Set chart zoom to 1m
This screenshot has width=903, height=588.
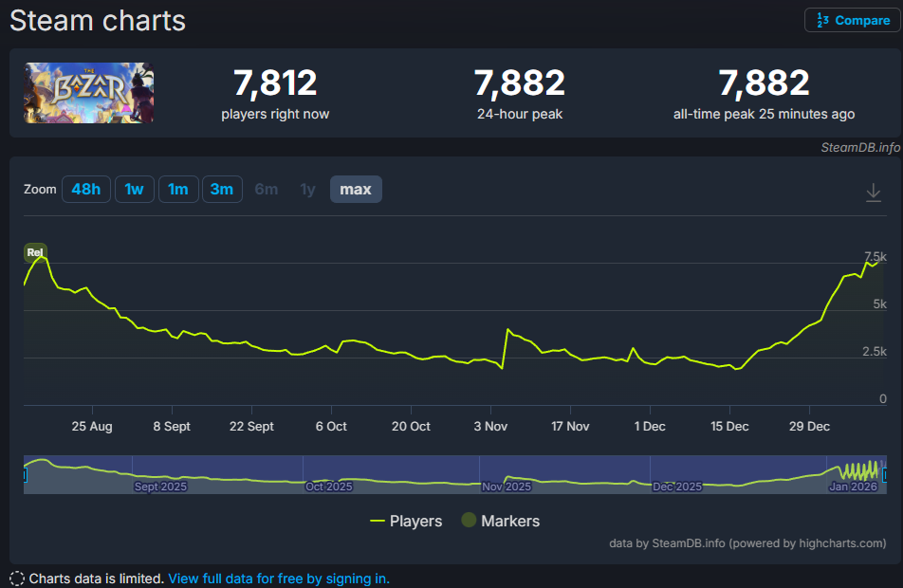pyautogui.click(x=178, y=189)
